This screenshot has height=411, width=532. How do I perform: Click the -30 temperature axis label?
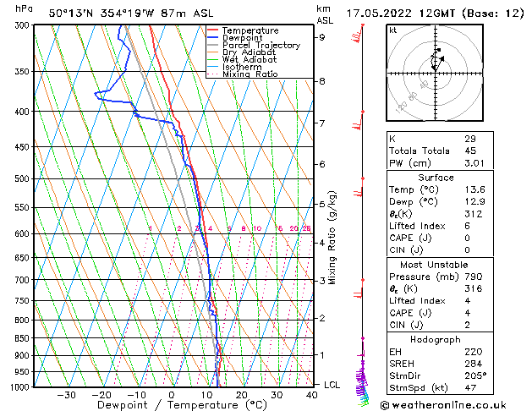tap(66, 395)
